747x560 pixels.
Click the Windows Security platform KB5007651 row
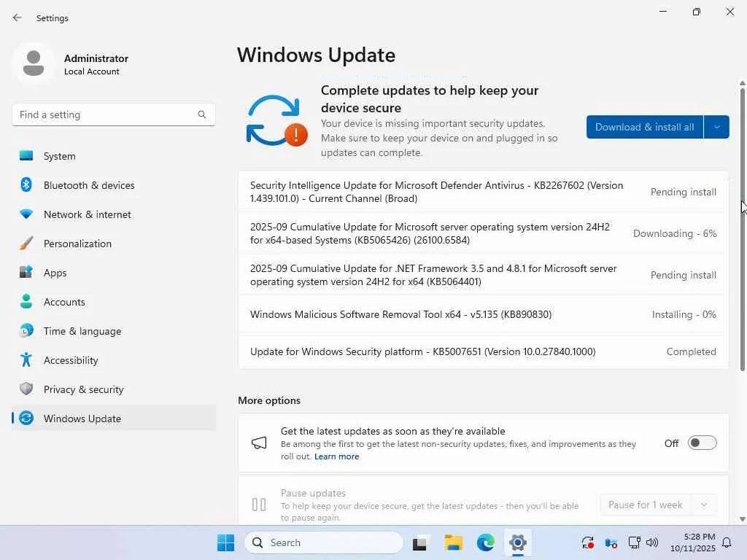point(483,351)
